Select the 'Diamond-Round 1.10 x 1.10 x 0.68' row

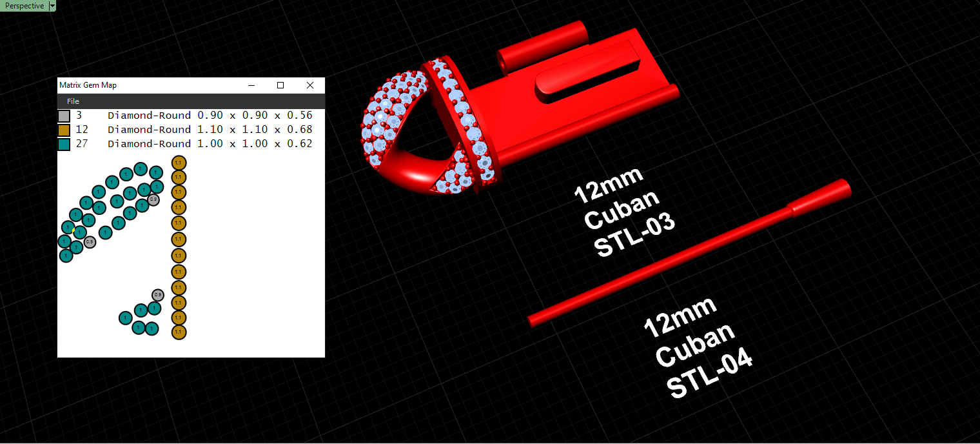click(191, 130)
